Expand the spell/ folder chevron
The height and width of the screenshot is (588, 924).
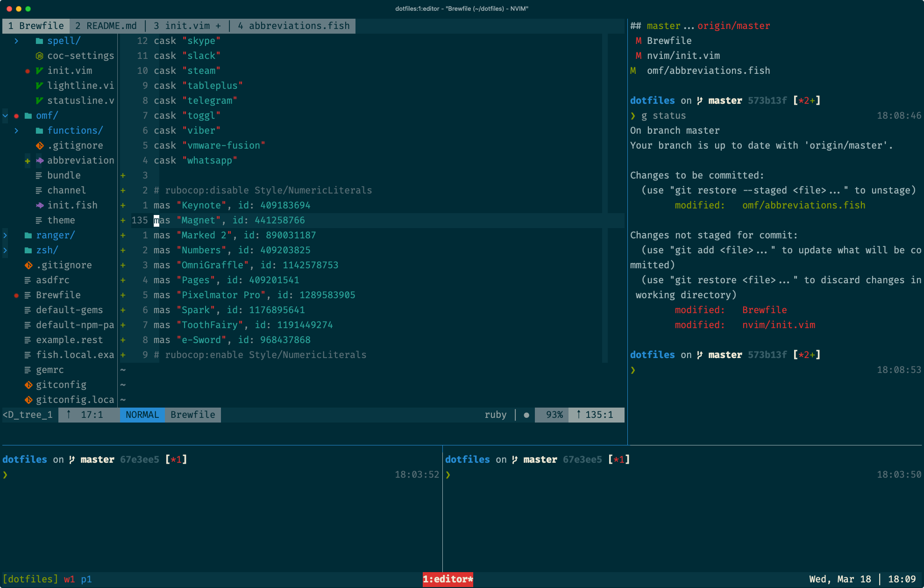[16, 41]
